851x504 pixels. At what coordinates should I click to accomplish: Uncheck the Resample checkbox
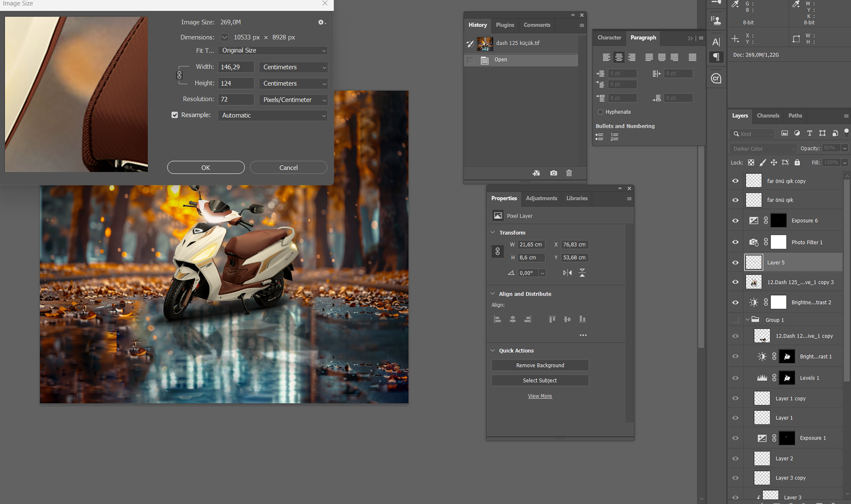click(x=175, y=115)
